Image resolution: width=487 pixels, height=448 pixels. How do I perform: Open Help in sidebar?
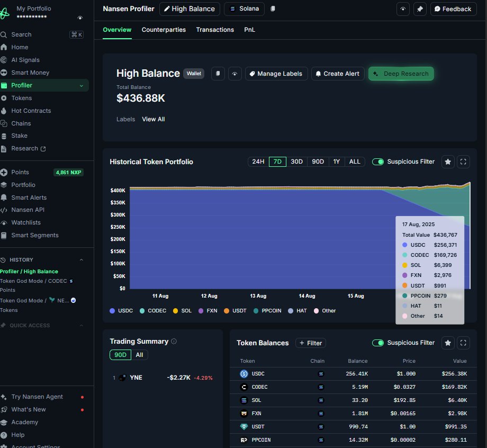[x=17, y=435]
